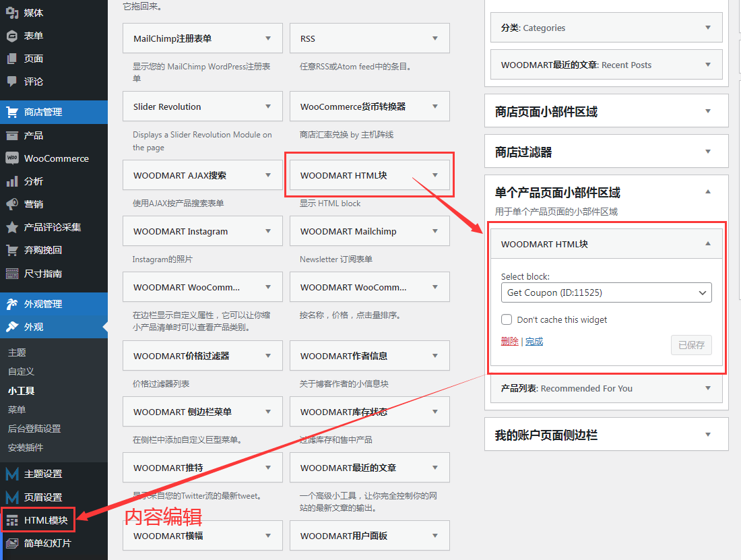Open the 主题 submenu item
This screenshot has height=560, width=741.
pos(17,352)
